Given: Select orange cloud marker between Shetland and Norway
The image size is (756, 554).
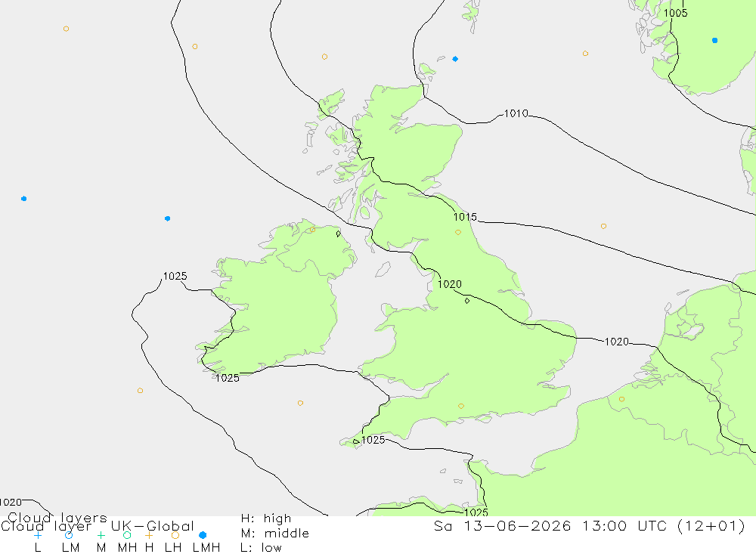Looking at the screenshot, I should point(585,54).
